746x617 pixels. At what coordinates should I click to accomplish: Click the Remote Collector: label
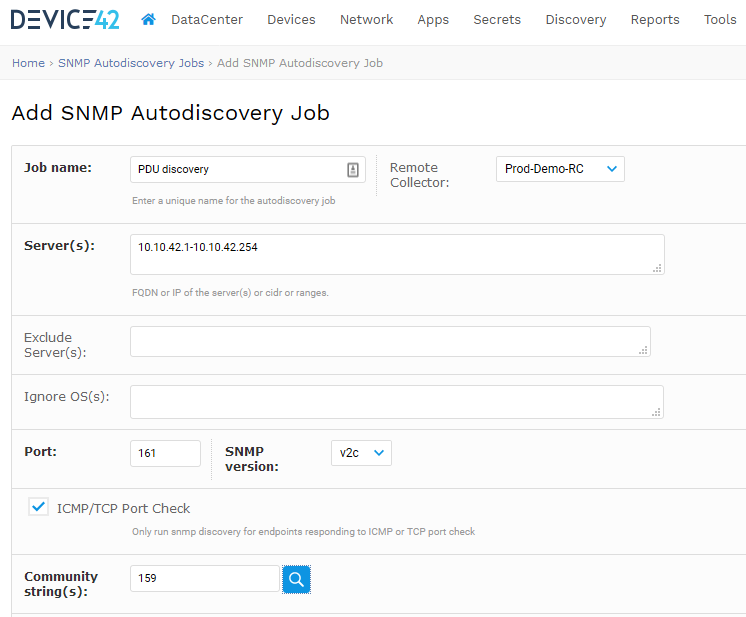(x=419, y=175)
